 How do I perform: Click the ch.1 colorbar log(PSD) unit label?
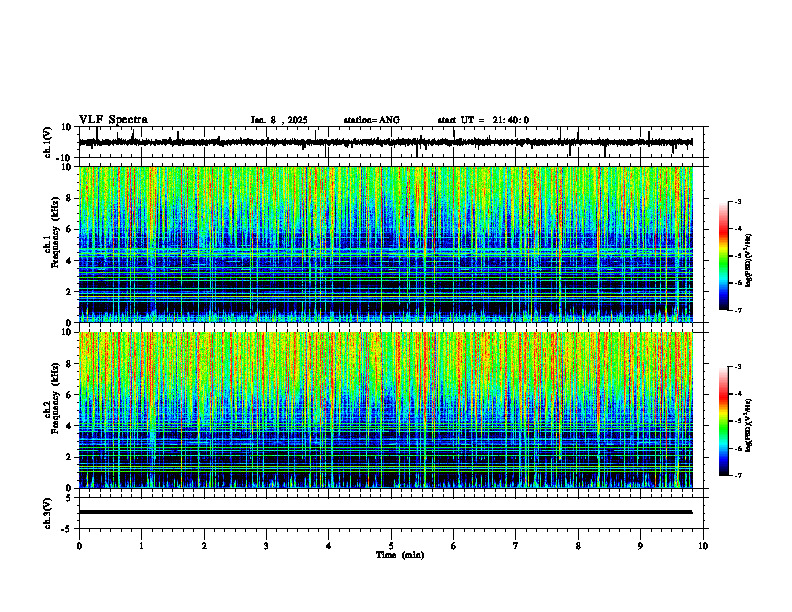(x=748, y=260)
